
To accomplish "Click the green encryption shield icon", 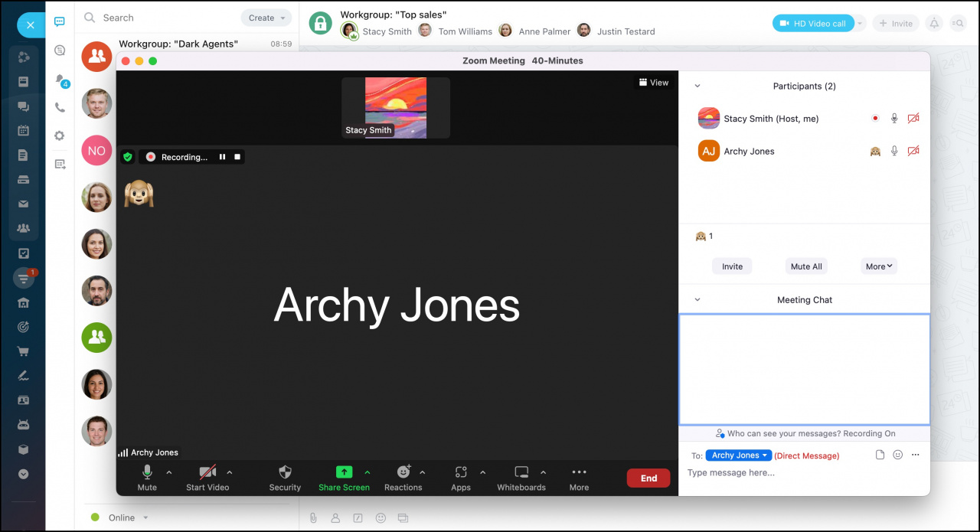I will point(128,157).
